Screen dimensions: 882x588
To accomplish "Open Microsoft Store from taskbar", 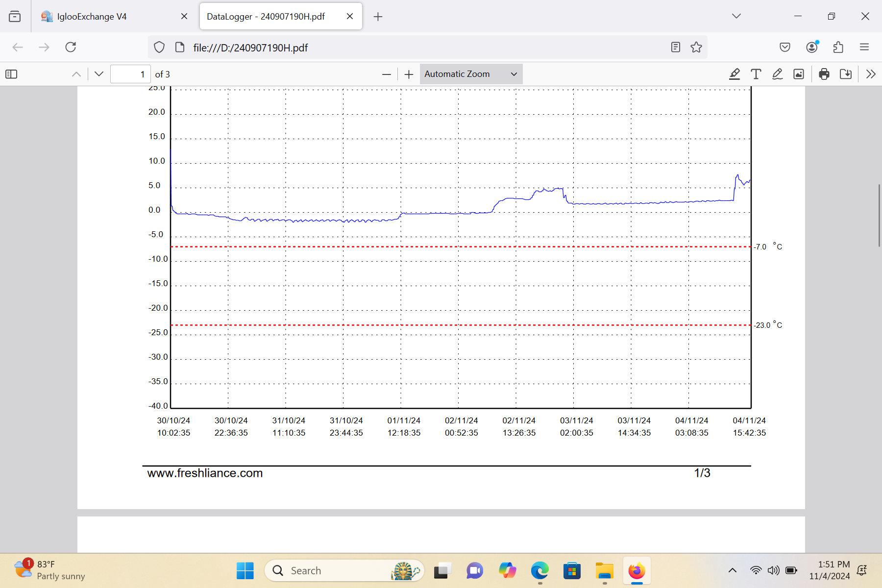I will coord(572,571).
